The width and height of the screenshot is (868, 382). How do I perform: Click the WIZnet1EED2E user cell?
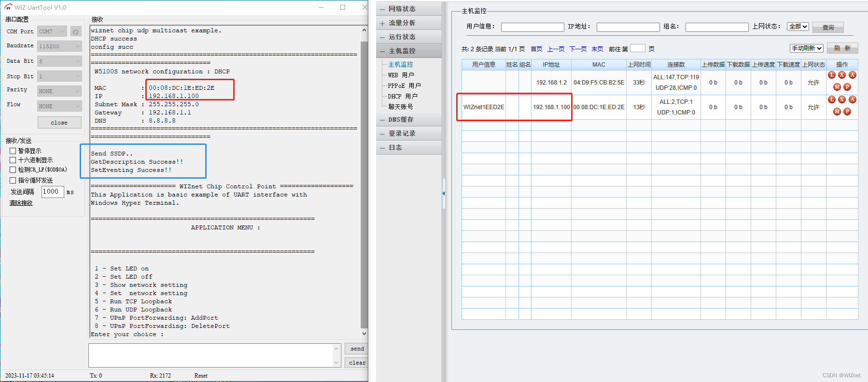pos(484,107)
